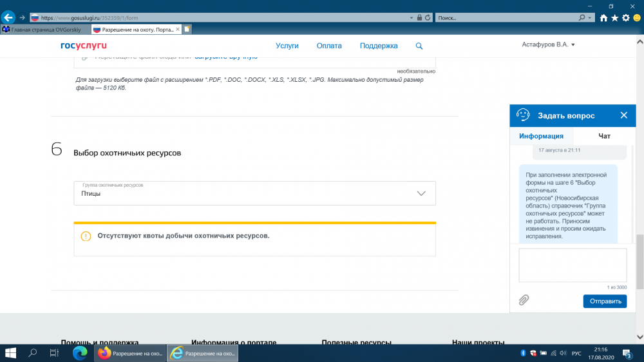Viewport: 644px width, 362px height.
Task: Open the 'Поддержка' link
Action: tap(379, 46)
